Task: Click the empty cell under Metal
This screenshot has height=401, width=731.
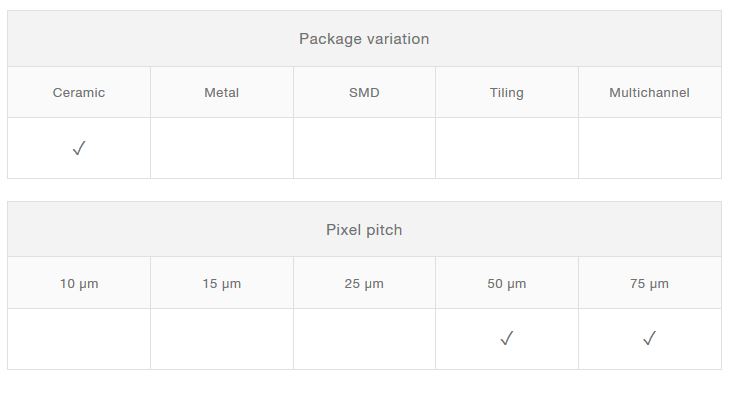Action: [x=222, y=148]
